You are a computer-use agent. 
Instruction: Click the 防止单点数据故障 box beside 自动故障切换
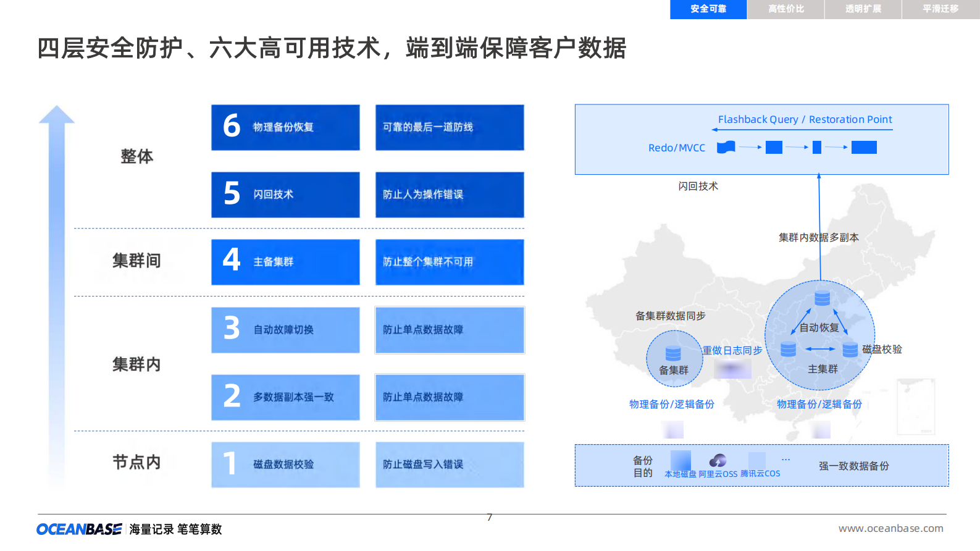tap(450, 330)
